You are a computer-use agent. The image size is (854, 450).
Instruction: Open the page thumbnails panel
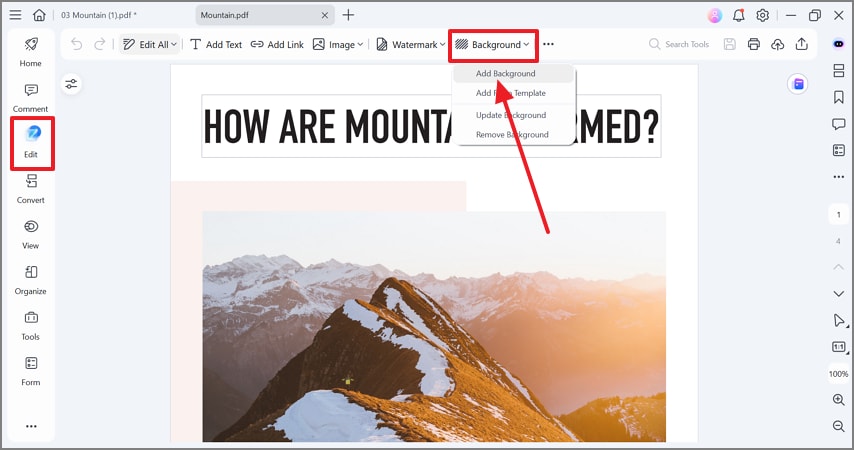[839, 70]
